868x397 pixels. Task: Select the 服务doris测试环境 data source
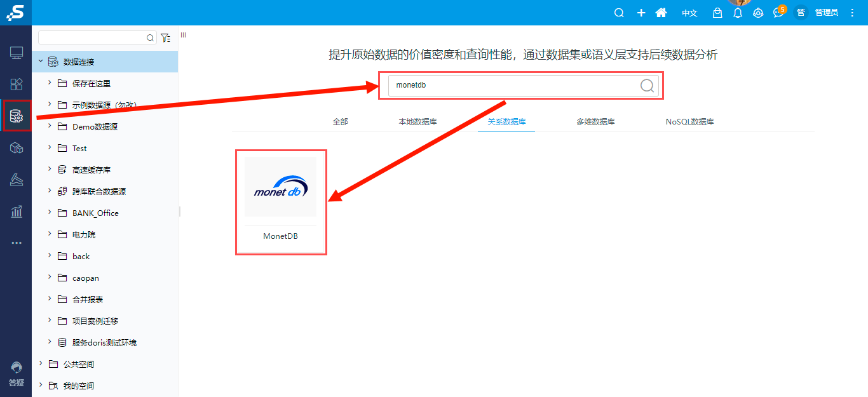pyautogui.click(x=105, y=342)
